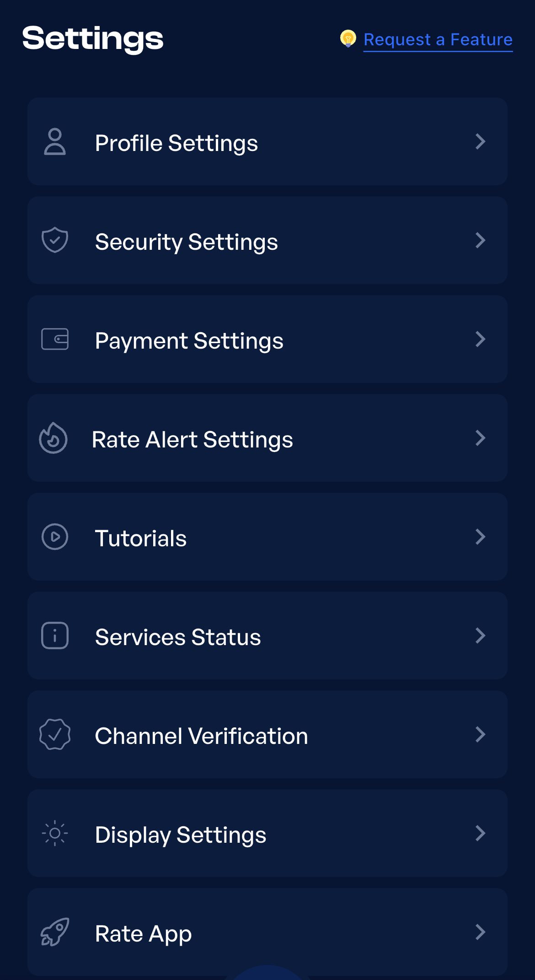Viewport: 535px width, 980px height.
Task: Click the rocket icon beside Rate App
Action: [x=55, y=932]
